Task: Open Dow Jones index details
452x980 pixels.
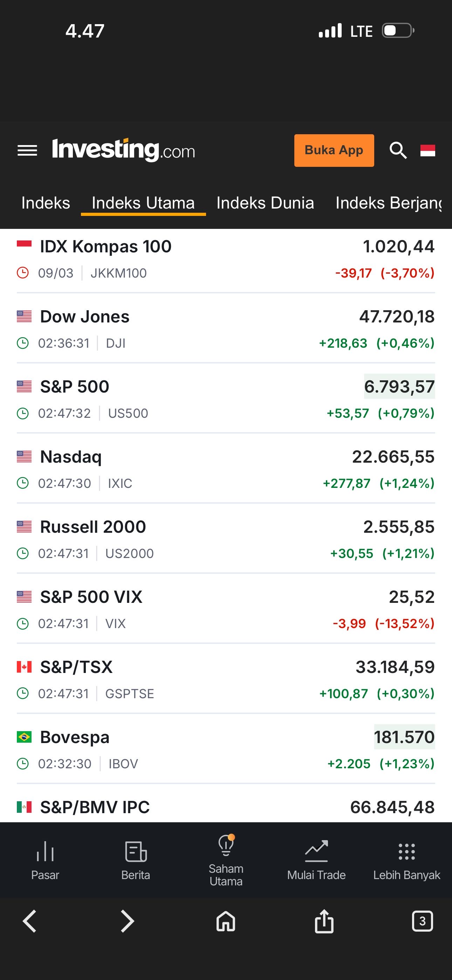Action: coord(85,317)
